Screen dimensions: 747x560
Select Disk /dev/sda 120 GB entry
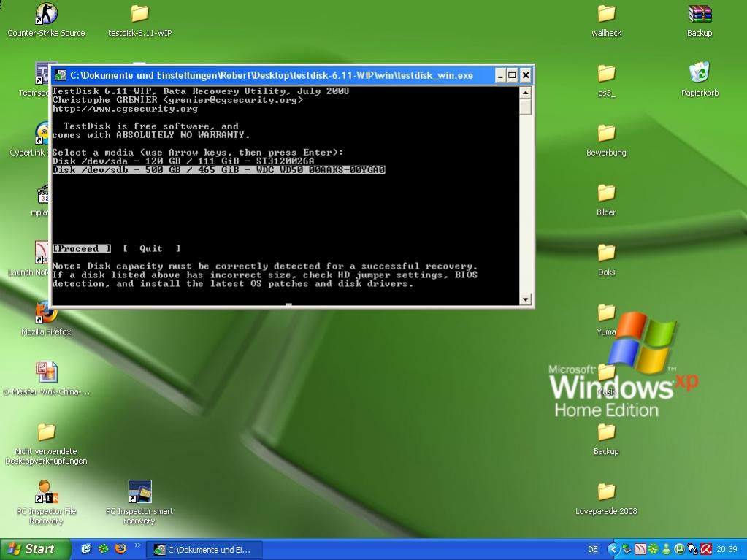click(x=183, y=161)
